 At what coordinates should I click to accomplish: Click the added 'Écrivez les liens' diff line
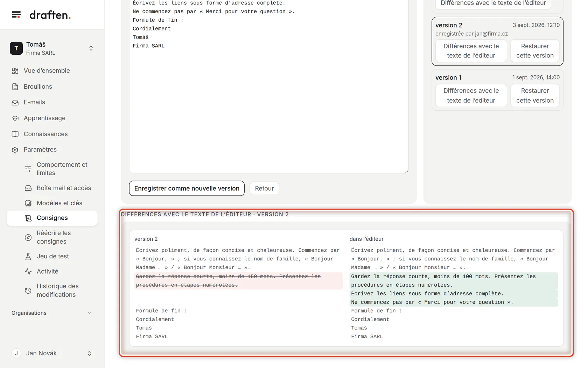pyautogui.click(x=454, y=294)
